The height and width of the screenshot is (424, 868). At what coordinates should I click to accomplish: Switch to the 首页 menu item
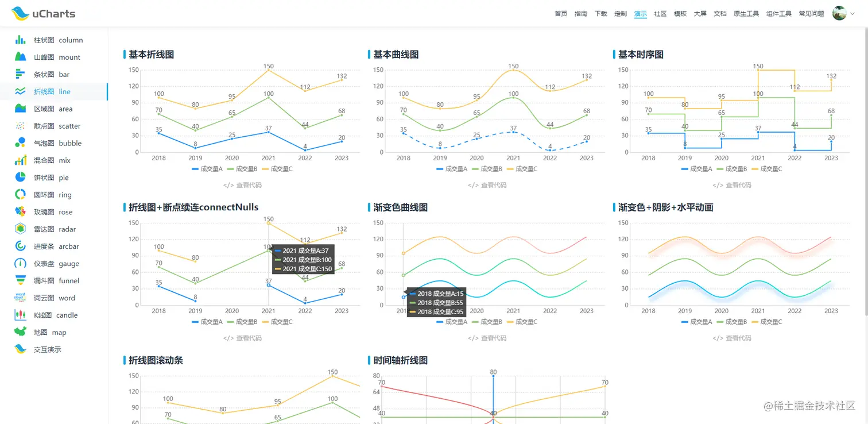click(560, 13)
